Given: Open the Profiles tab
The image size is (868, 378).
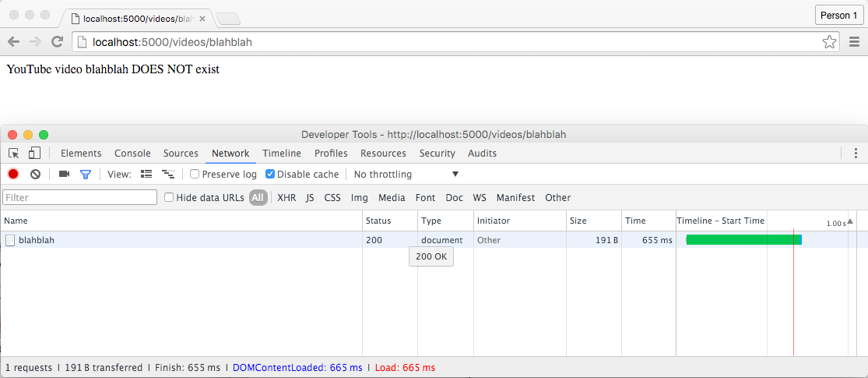Looking at the screenshot, I should (x=331, y=154).
